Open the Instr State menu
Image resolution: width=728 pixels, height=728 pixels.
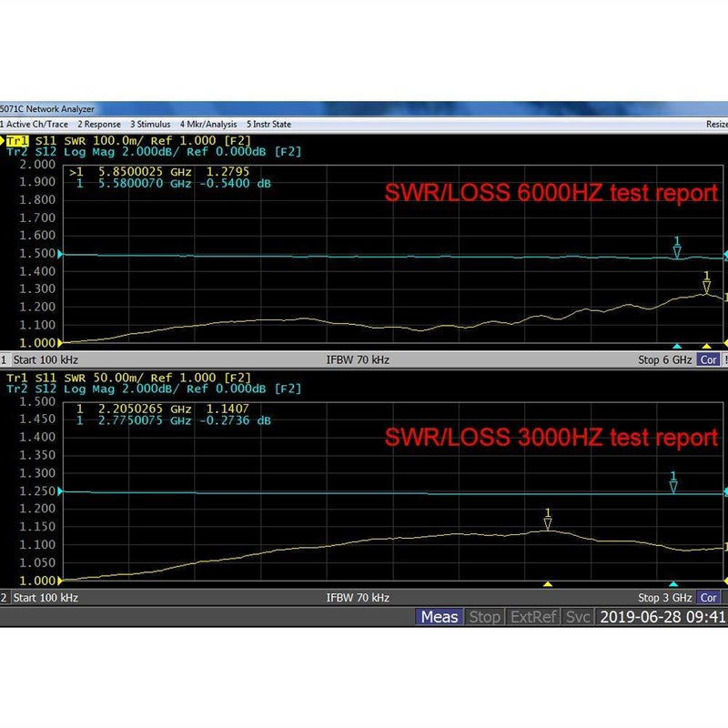tap(268, 124)
